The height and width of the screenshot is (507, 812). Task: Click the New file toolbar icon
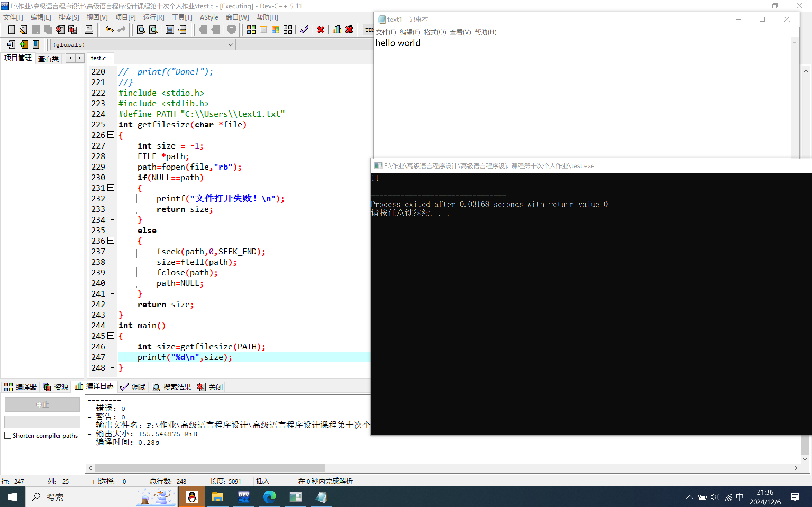11,30
